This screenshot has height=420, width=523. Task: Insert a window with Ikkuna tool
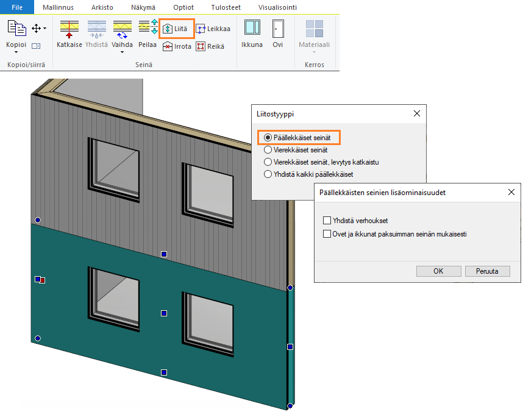coord(252,33)
